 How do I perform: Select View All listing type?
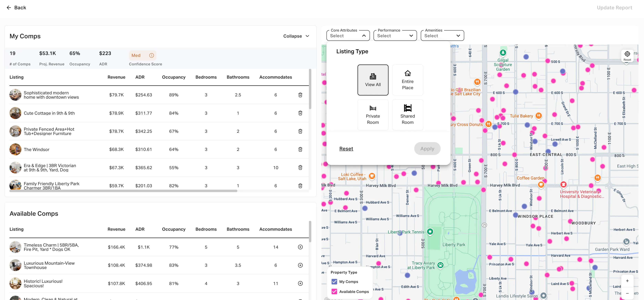point(373,80)
